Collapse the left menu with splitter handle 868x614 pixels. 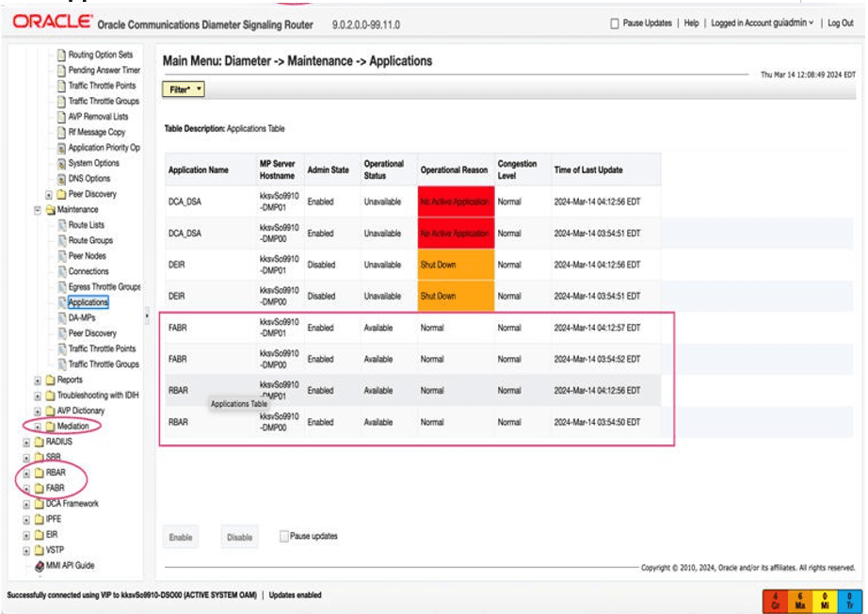[x=147, y=316]
